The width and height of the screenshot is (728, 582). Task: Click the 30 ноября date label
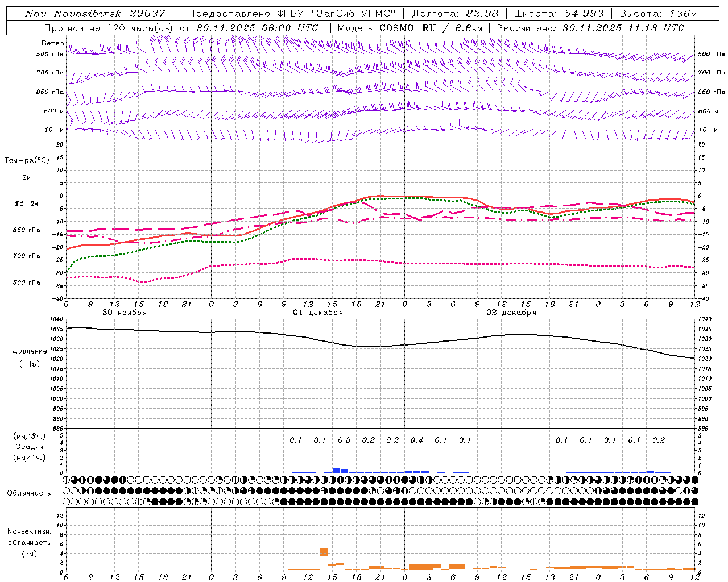[x=125, y=313]
